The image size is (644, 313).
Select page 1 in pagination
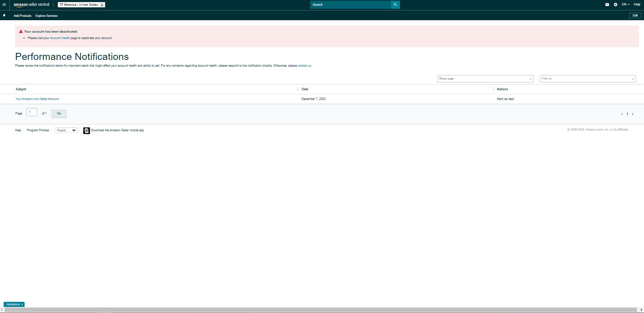coord(627,114)
